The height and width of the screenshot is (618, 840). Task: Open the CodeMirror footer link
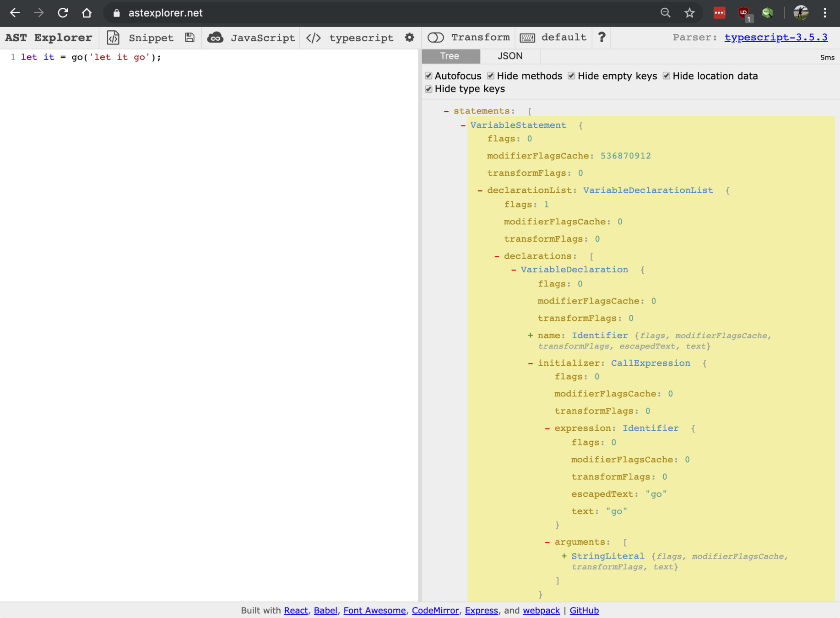[x=435, y=610]
